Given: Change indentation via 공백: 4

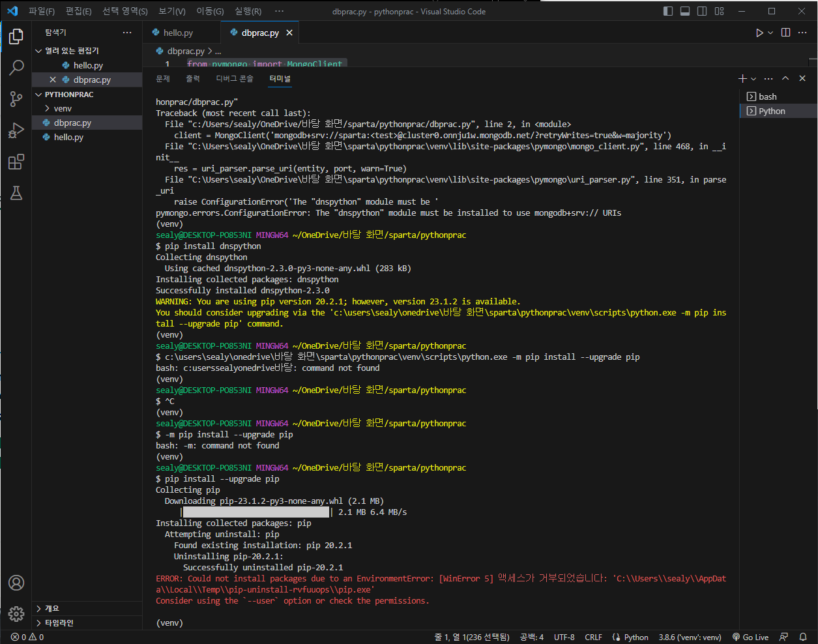Looking at the screenshot, I should pyautogui.click(x=531, y=637).
